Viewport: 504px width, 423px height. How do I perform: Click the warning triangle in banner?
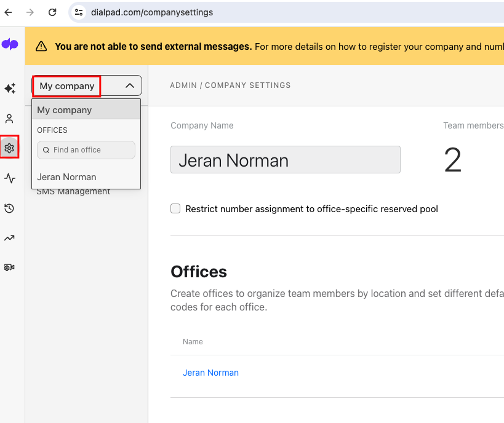tap(41, 46)
